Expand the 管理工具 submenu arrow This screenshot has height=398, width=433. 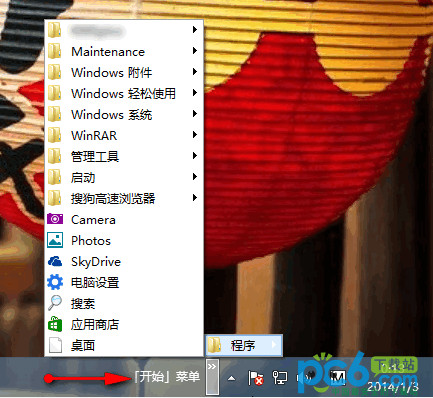tap(195, 156)
